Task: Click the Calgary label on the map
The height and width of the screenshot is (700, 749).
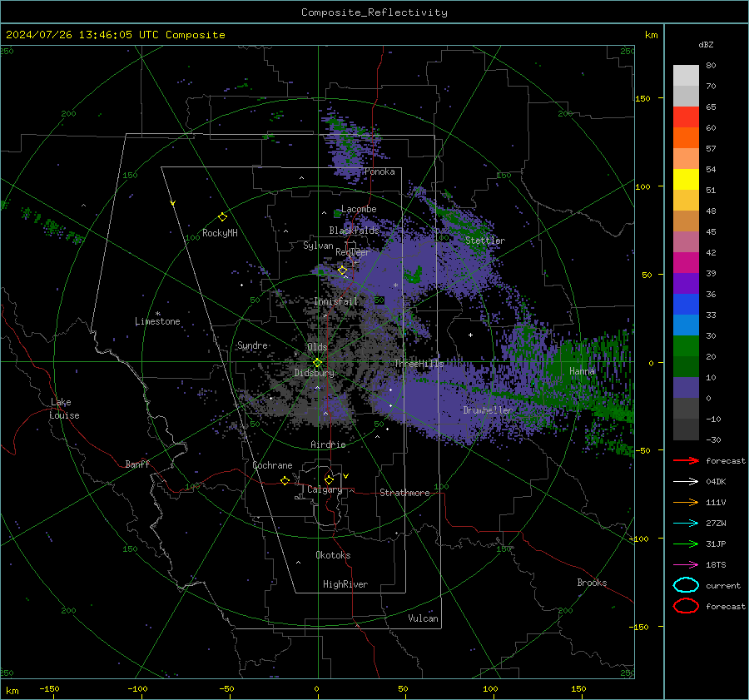Action: 325,489
